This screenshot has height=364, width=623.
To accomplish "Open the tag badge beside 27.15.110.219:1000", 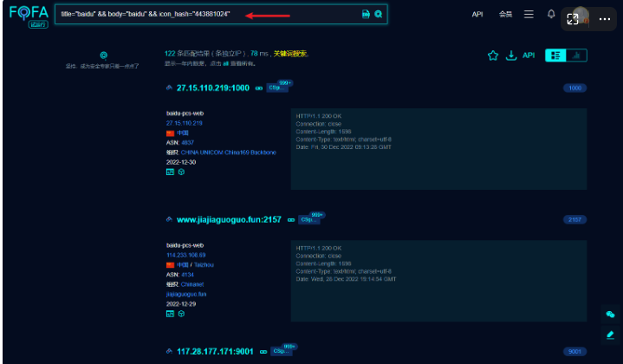I will [277, 88].
